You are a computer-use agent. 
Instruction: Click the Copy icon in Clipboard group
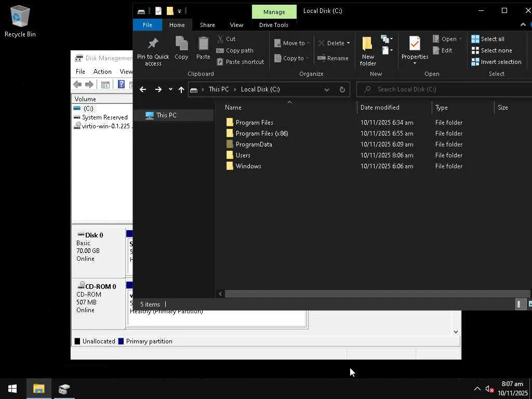tap(181, 48)
